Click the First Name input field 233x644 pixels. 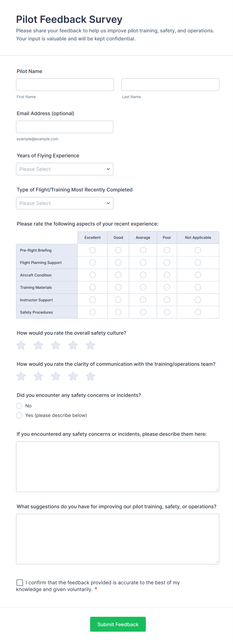click(65, 85)
